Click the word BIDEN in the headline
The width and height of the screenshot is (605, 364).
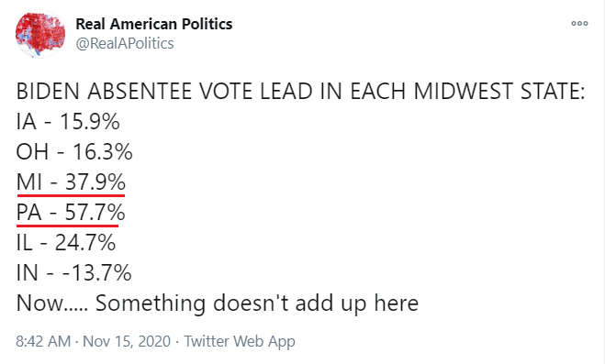tap(49, 92)
